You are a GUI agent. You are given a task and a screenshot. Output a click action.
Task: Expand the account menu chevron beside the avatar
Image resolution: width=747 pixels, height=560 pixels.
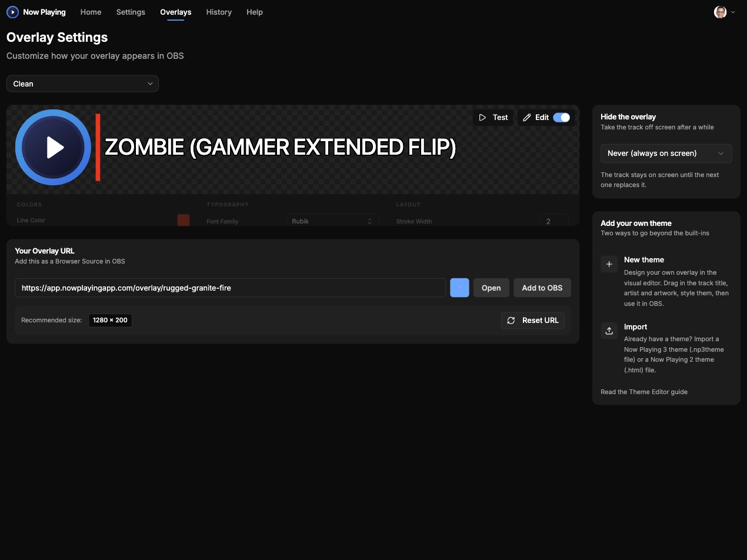click(733, 12)
